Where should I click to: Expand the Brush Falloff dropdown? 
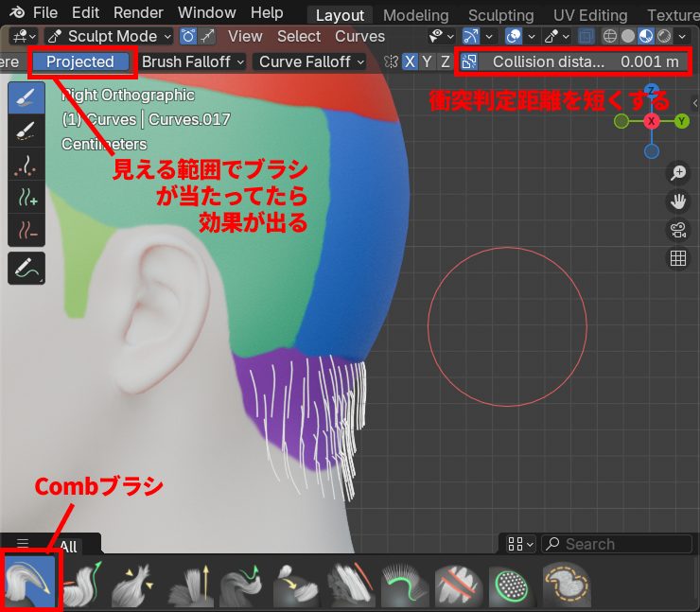pos(192,61)
